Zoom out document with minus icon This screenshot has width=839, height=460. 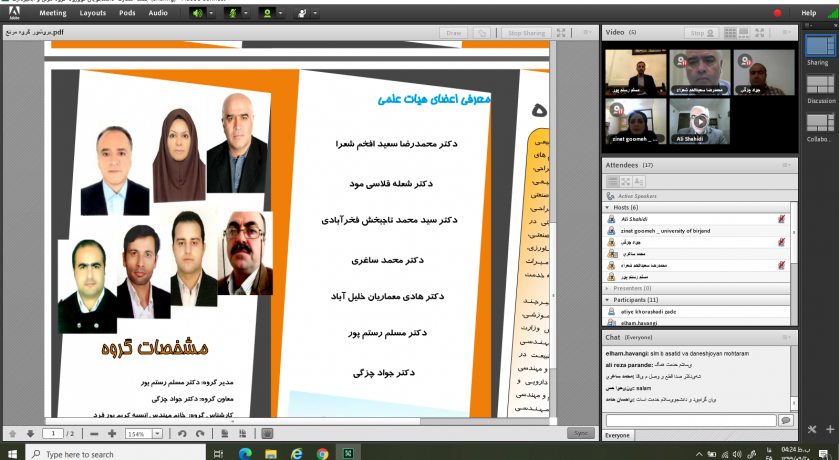95,434
